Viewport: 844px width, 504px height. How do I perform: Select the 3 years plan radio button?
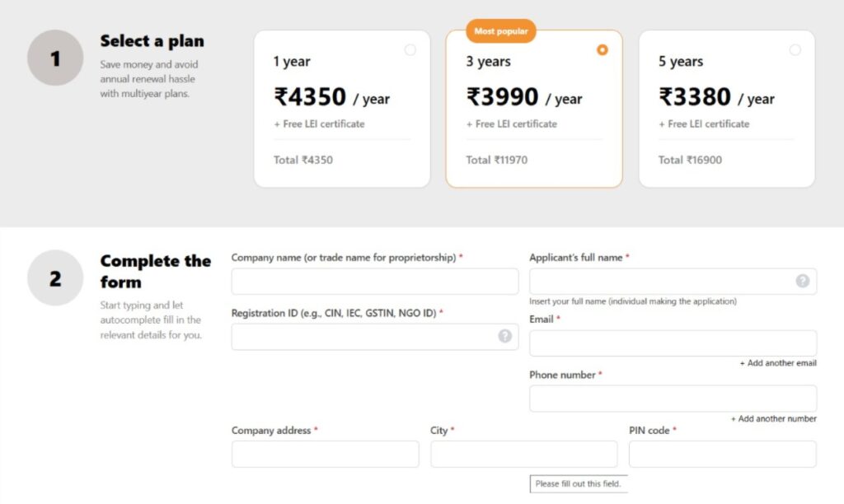[x=603, y=50]
